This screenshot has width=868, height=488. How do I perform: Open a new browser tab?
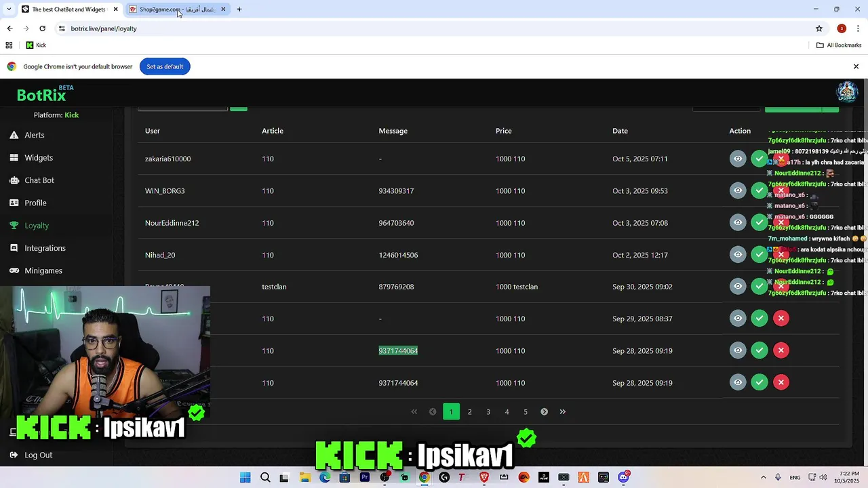pos(239,9)
